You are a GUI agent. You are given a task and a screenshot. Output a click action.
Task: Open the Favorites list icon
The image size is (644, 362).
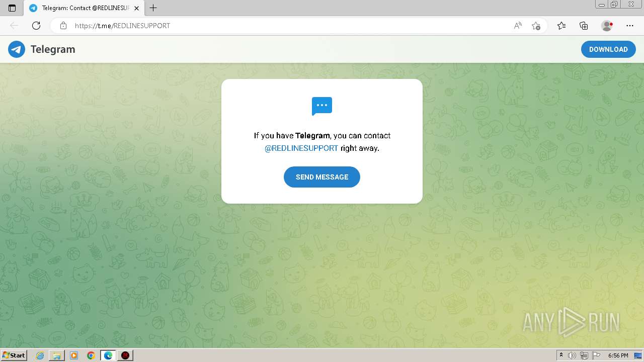tap(561, 26)
